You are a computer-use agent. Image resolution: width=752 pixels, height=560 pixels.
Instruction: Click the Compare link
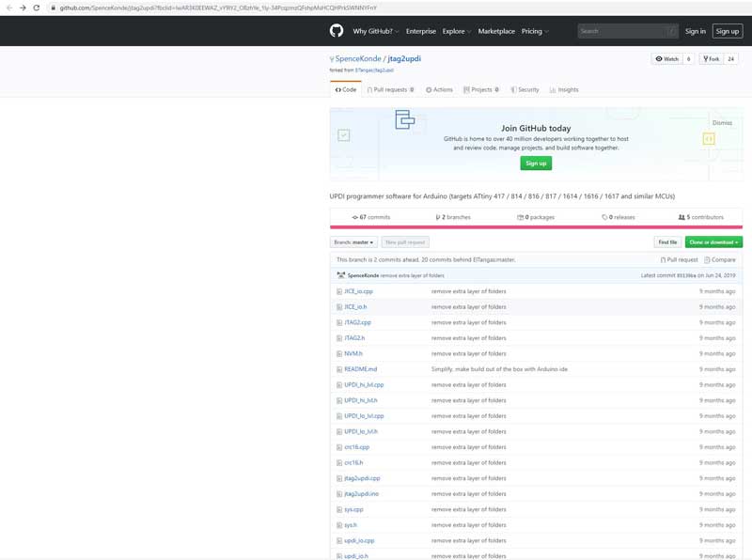click(720, 260)
